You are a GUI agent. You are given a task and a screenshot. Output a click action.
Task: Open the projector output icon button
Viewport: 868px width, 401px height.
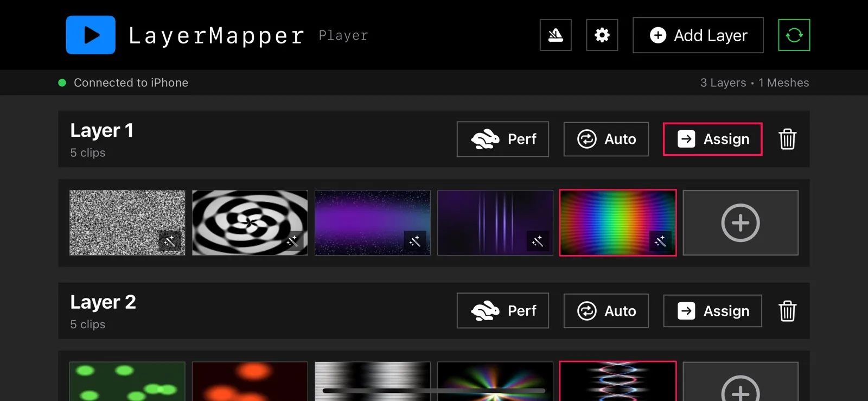[x=556, y=35]
